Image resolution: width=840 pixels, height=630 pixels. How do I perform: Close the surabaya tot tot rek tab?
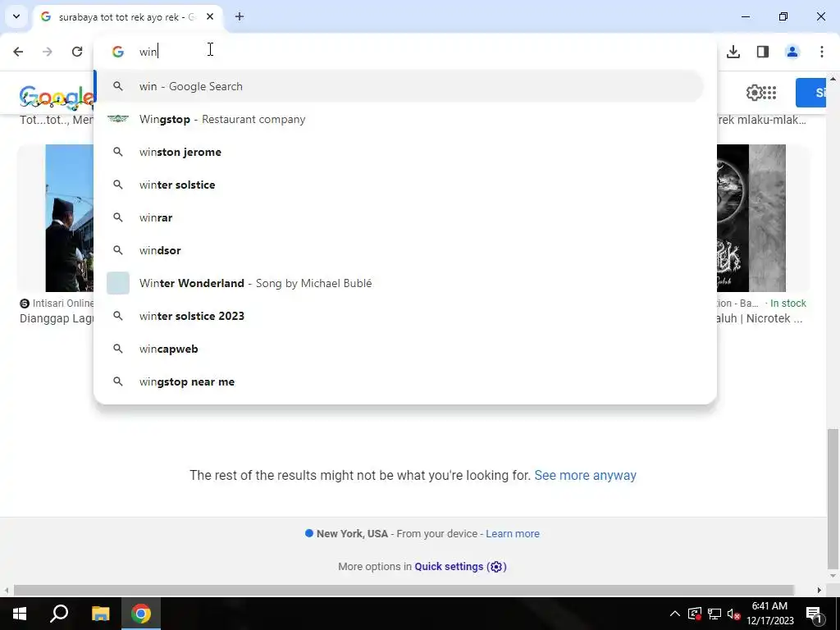[x=210, y=16]
